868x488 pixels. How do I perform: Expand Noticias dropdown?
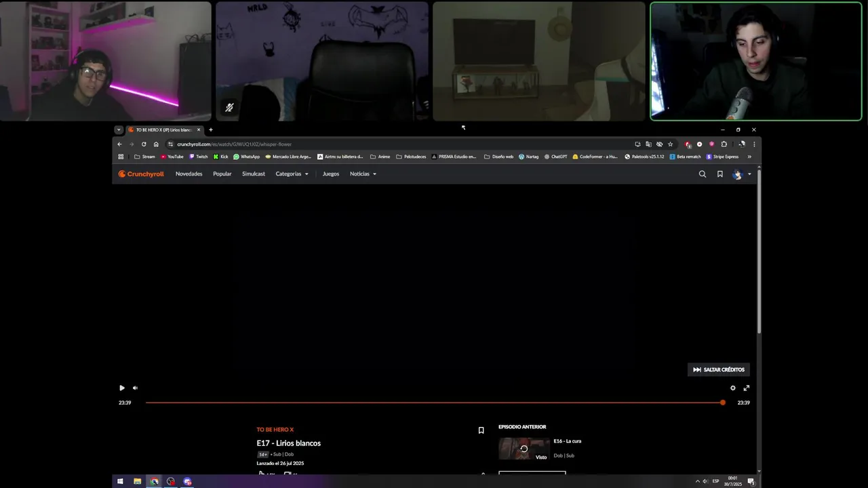(363, 174)
